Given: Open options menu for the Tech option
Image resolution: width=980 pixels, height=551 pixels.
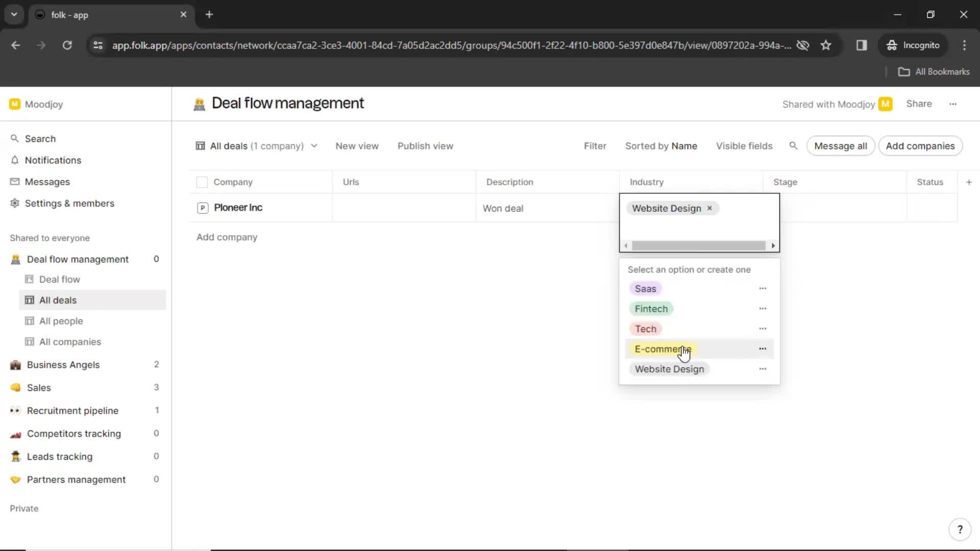Looking at the screenshot, I should [x=763, y=329].
